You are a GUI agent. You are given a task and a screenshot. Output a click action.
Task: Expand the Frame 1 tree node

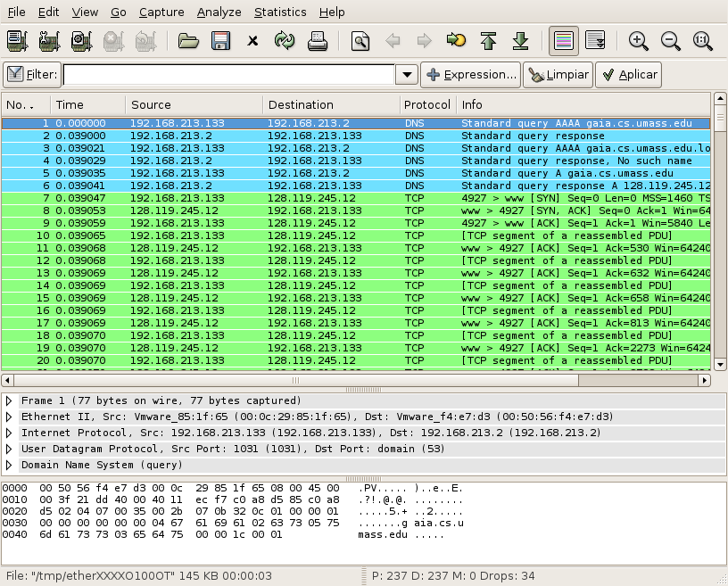(9, 400)
